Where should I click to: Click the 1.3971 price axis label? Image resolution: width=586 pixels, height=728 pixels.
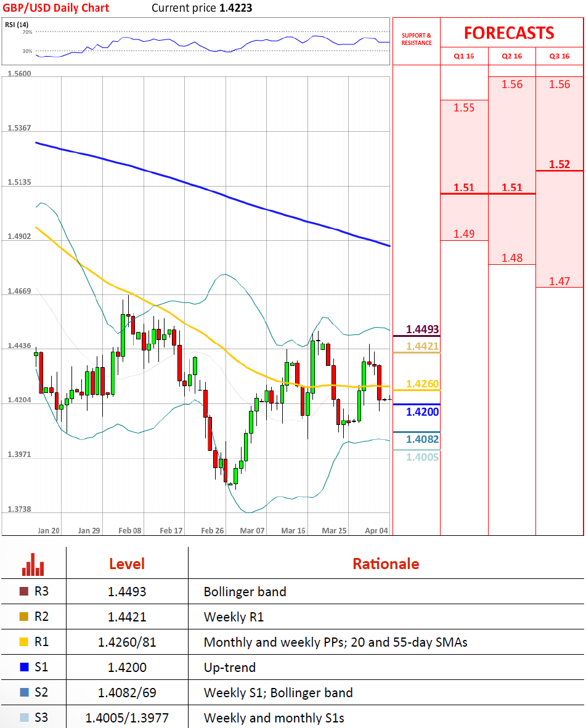20,455
